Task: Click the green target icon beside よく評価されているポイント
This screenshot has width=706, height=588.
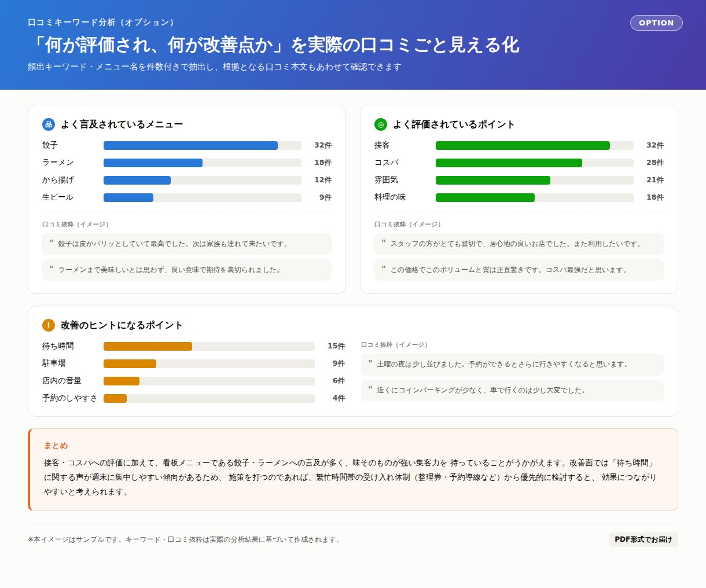Action: point(381,124)
